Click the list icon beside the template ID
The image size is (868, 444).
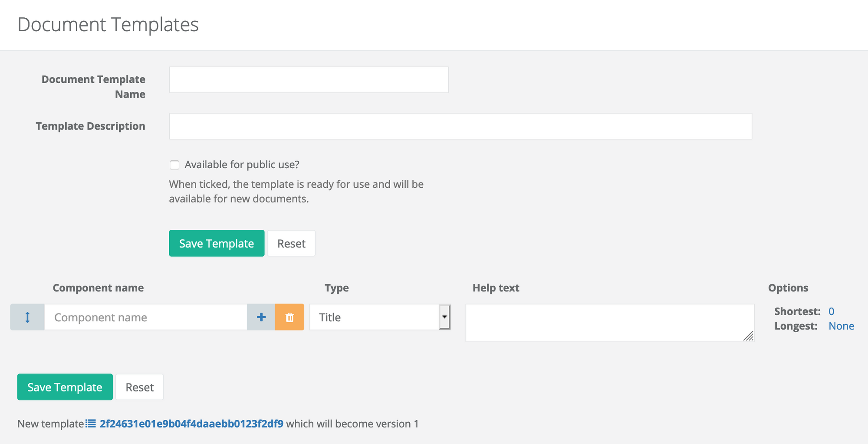point(91,424)
